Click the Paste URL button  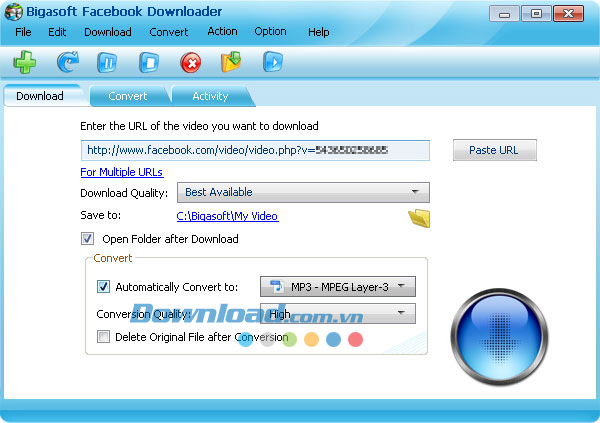point(495,150)
